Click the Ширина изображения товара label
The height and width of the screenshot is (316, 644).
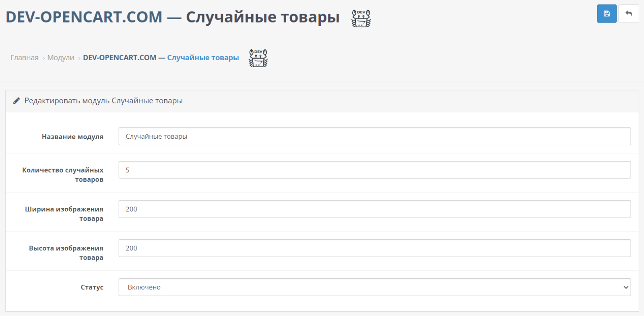tap(64, 213)
